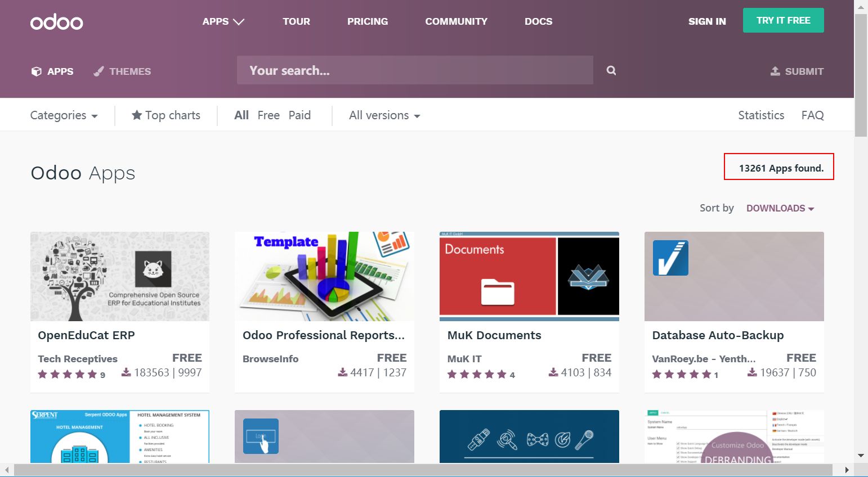
Task: Click the MuK Documents star rating
Action: click(477, 375)
